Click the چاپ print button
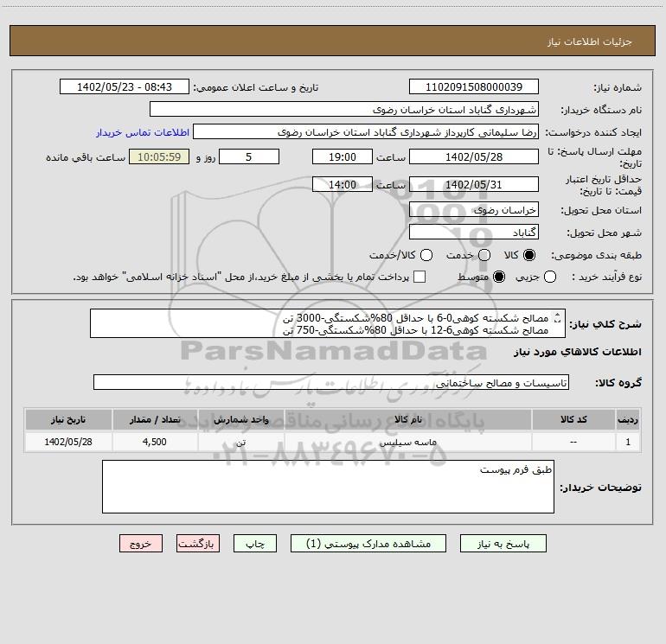Image resolution: width=666 pixels, height=644 pixels. 255,544
